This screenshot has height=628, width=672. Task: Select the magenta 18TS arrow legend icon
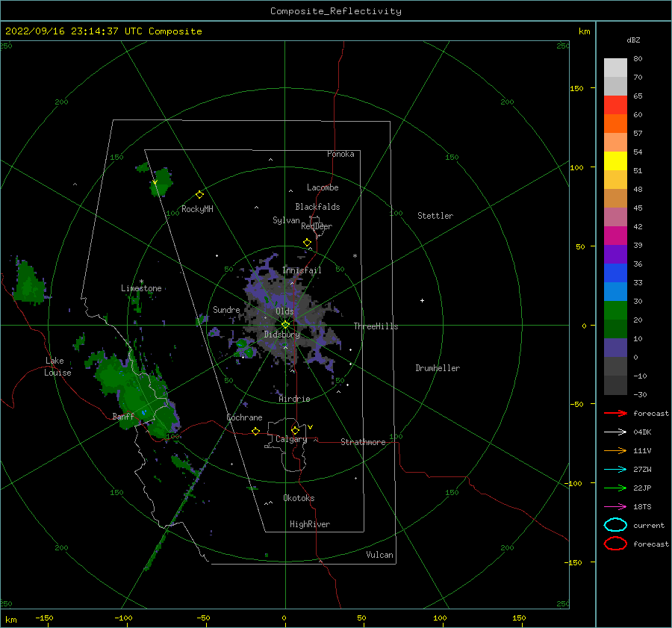coord(615,507)
